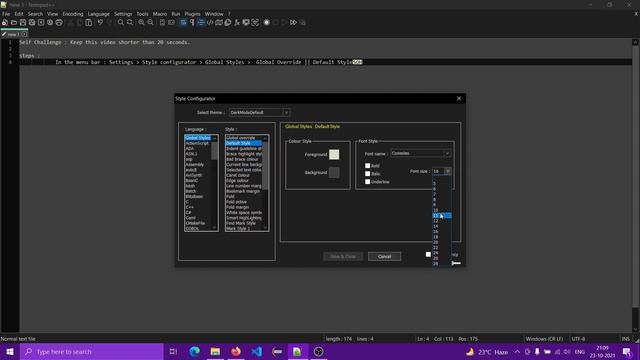Open the Plugins menu
The width and height of the screenshot is (640, 360).
(192, 14)
